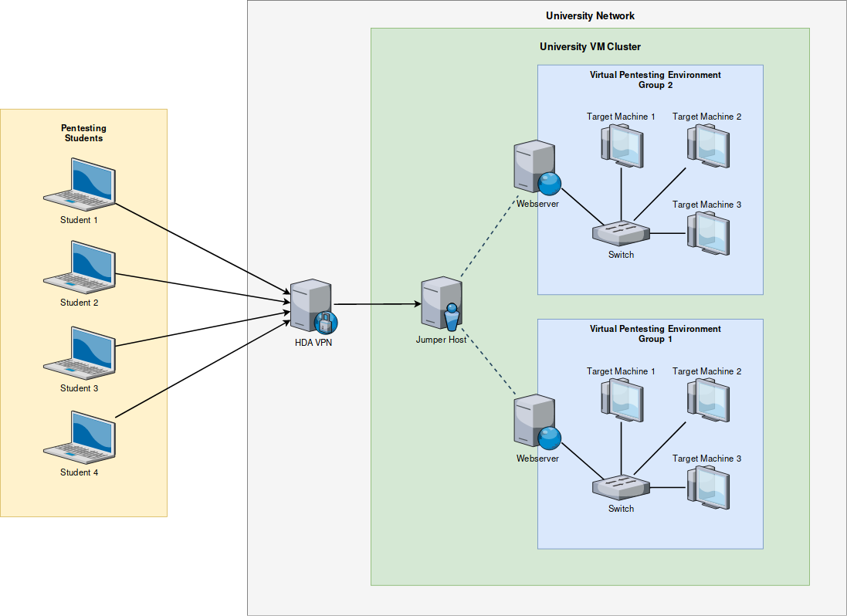This screenshot has height=616, width=847.
Task: Select the Jumper Host server icon
Action: point(442,304)
